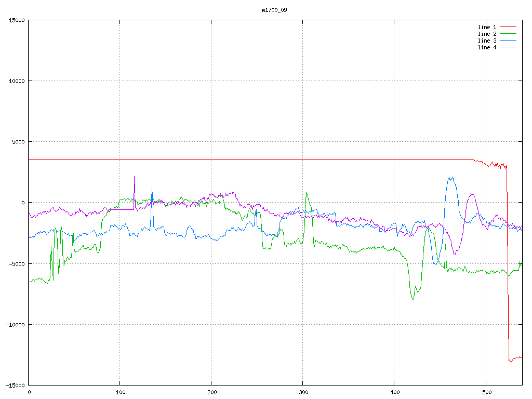Click the -10000 y-axis tick label
The height and width of the screenshot is (399, 532).
pyautogui.click(x=14, y=324)
